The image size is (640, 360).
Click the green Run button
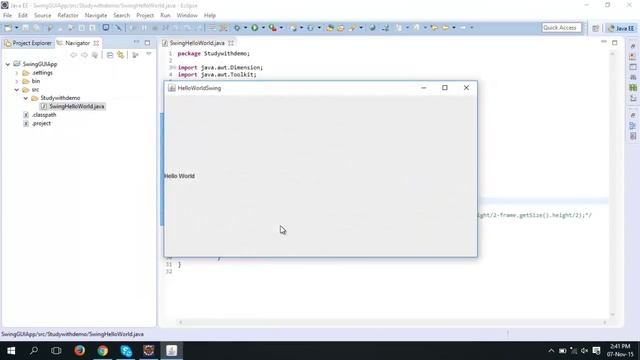255,28
